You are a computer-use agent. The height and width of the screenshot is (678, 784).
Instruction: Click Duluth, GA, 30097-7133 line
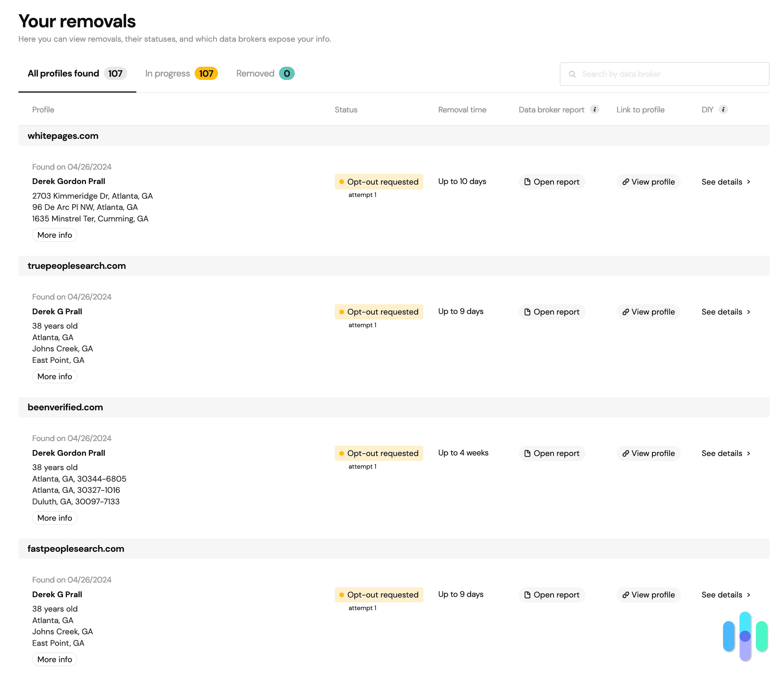click(76, 502)
